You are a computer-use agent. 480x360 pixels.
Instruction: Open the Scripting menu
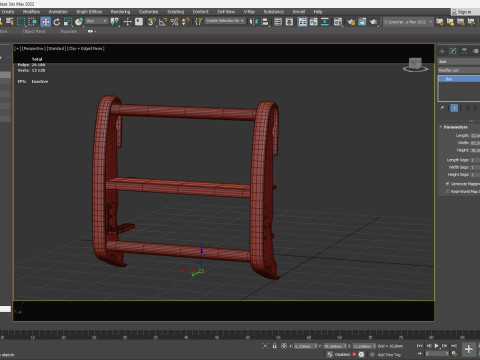175,12
